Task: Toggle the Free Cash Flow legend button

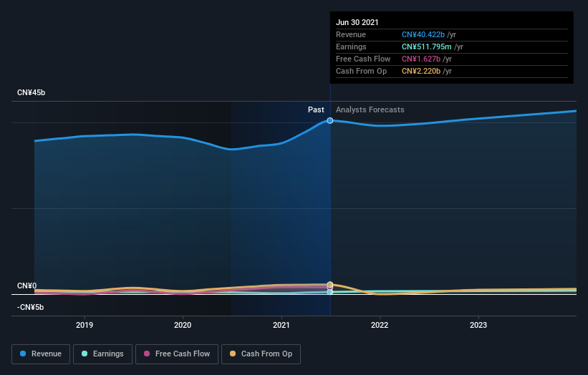Action: click(177, 354)
